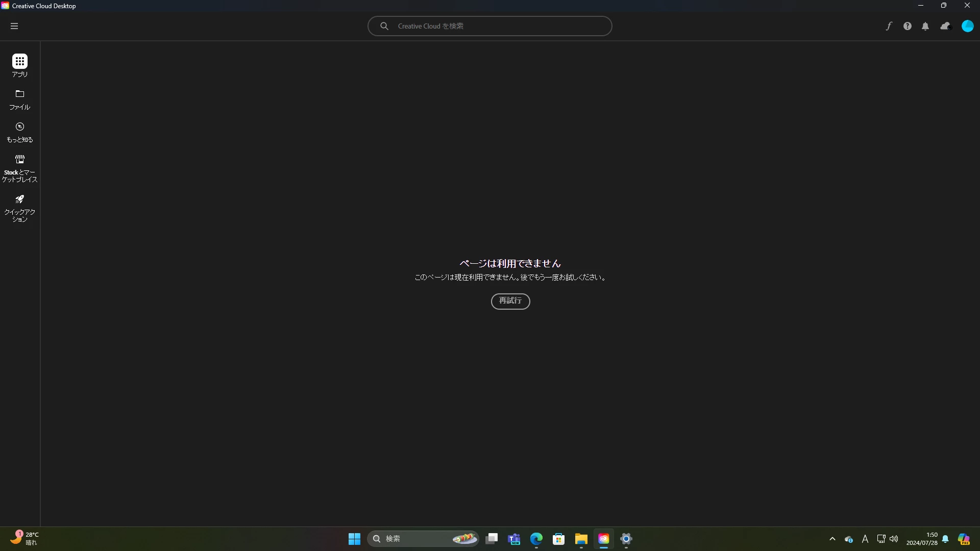This screenshot has height=551, width=980.
Task: Open File Explorer from the taskbar
Action: [581, 539]
